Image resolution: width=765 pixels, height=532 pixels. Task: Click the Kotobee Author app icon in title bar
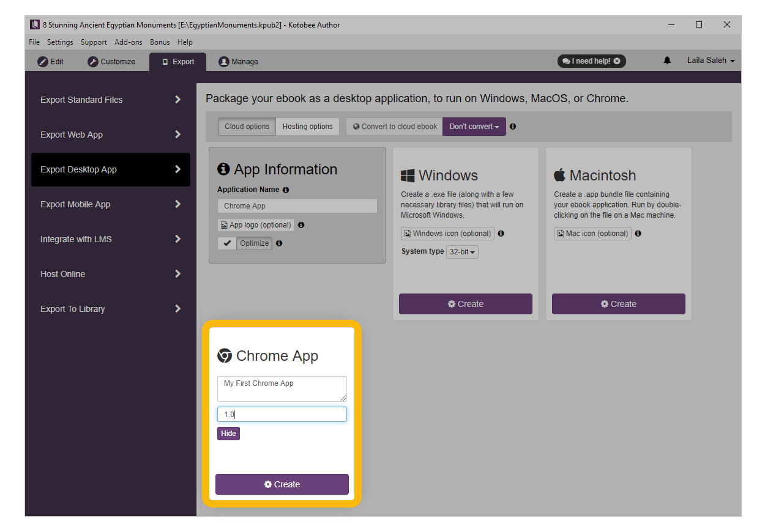[35, 25]
